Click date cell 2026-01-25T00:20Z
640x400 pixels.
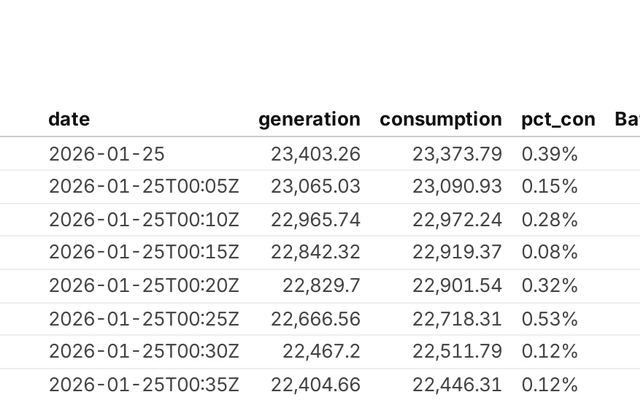144,286
